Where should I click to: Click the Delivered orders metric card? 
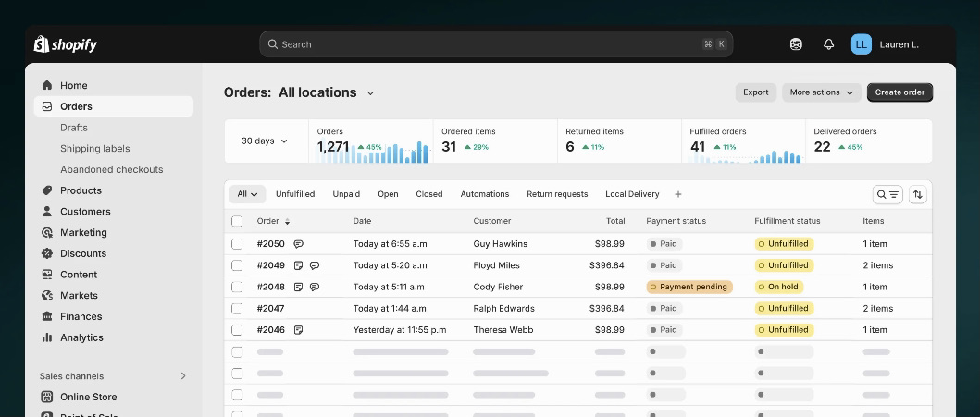click(869, 141)
